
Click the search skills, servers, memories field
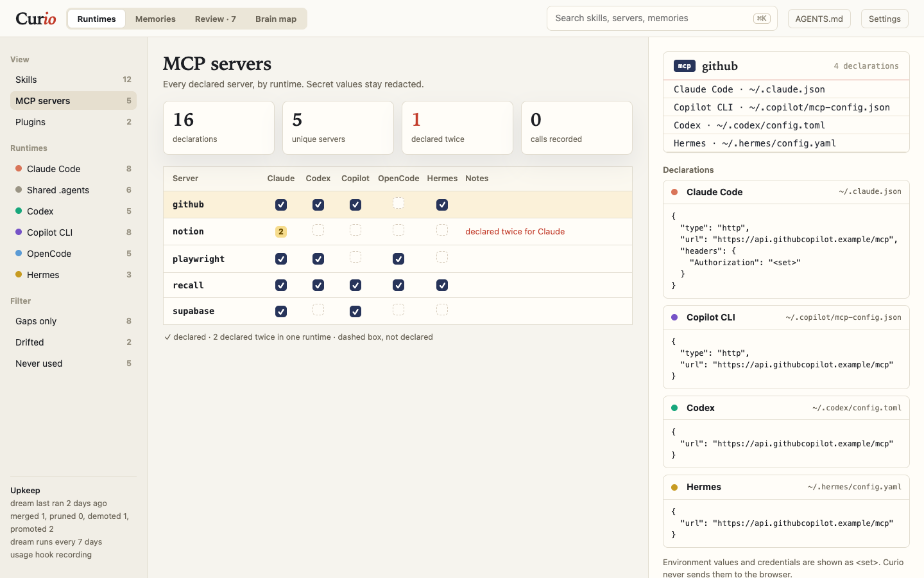click(x=662, y=19)
